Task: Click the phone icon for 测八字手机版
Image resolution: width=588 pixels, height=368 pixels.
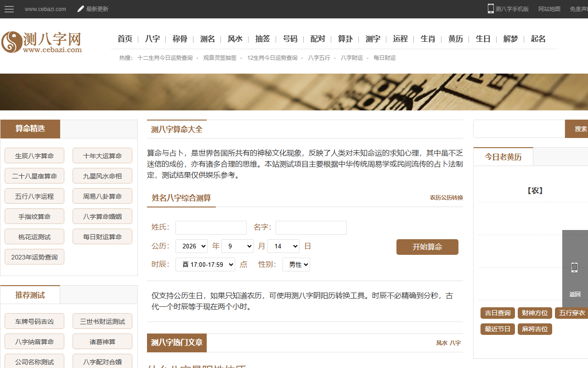Action: click(491, 9)
